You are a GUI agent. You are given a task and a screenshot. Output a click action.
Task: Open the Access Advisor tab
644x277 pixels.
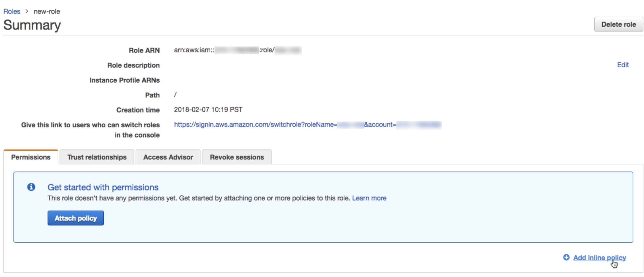point(168,157)
